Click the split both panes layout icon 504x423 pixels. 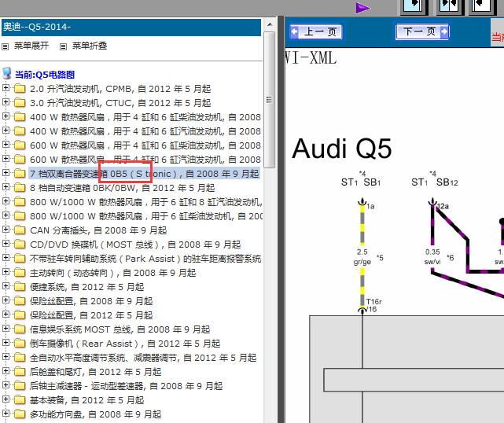coord(449,7)
